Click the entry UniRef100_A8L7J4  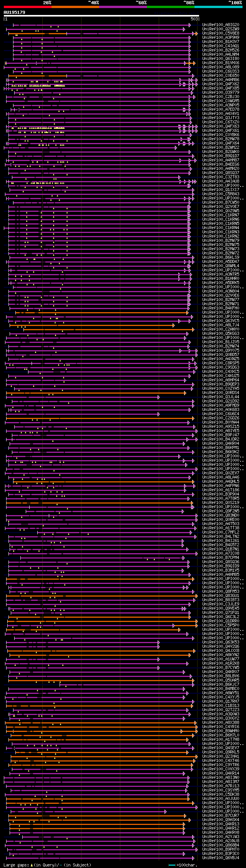[221, 325]
